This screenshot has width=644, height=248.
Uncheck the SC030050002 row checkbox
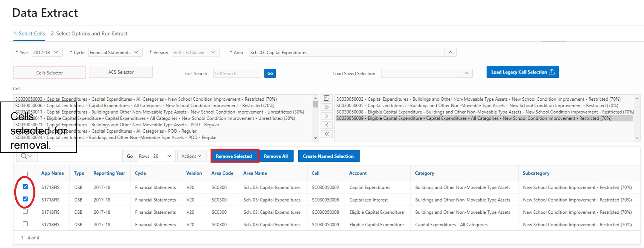[x=25, y=187]
